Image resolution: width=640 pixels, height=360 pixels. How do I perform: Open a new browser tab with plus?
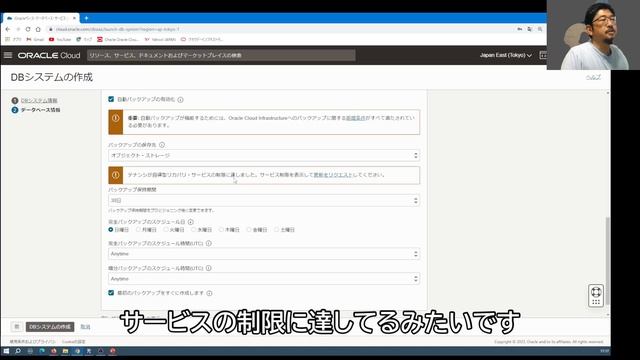[x=86, y=18]
